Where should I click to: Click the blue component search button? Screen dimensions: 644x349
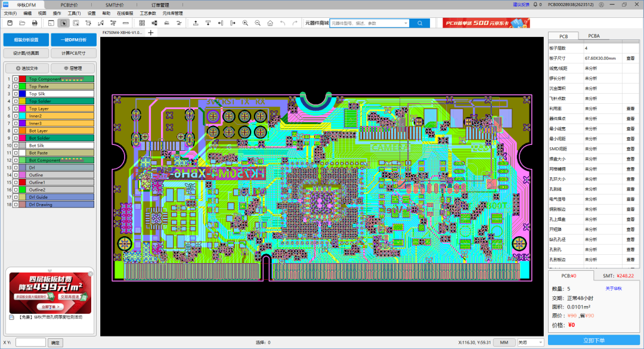(x=419, y=23)
